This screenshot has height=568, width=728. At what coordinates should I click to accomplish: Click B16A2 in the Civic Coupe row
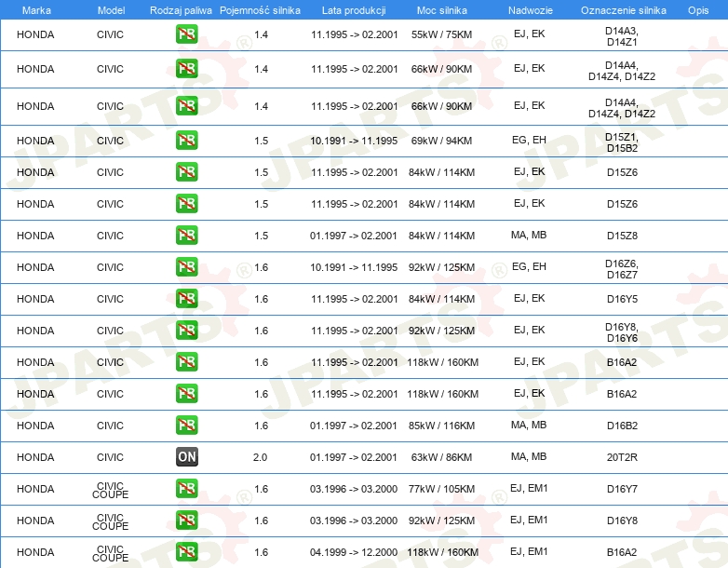click(622, 552)
